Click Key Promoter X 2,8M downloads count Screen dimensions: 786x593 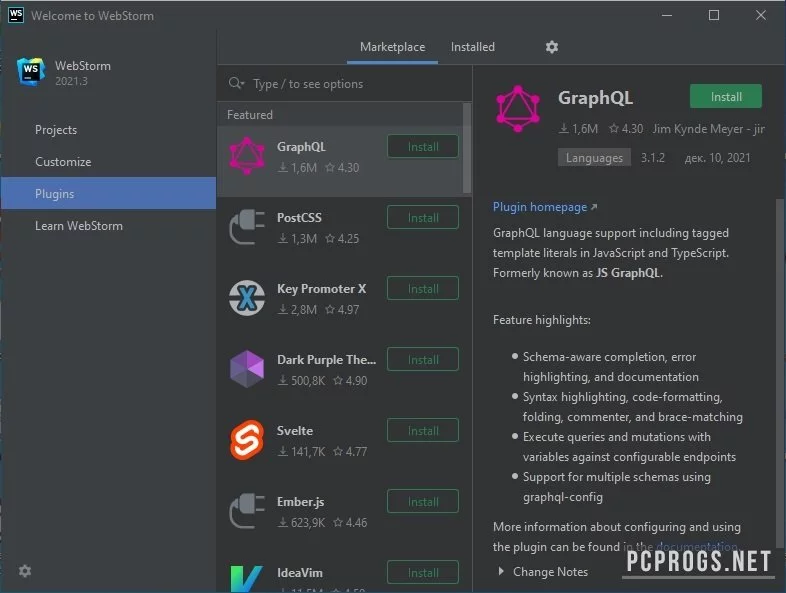[x=297, y=310]
